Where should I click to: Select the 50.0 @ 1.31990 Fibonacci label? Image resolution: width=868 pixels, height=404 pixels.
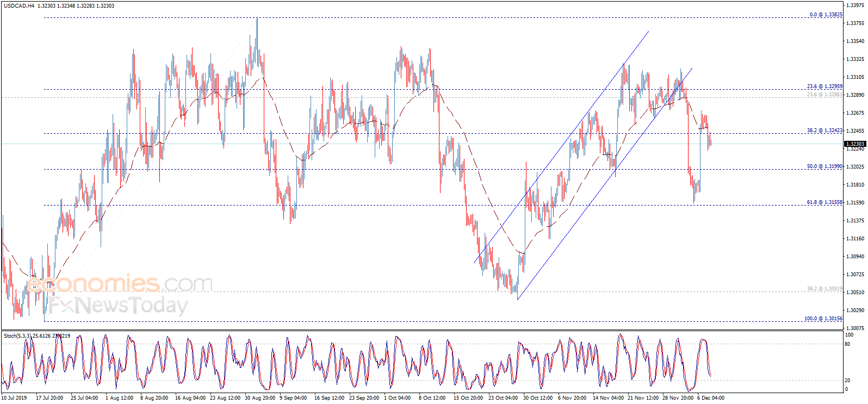click(824, 166)
